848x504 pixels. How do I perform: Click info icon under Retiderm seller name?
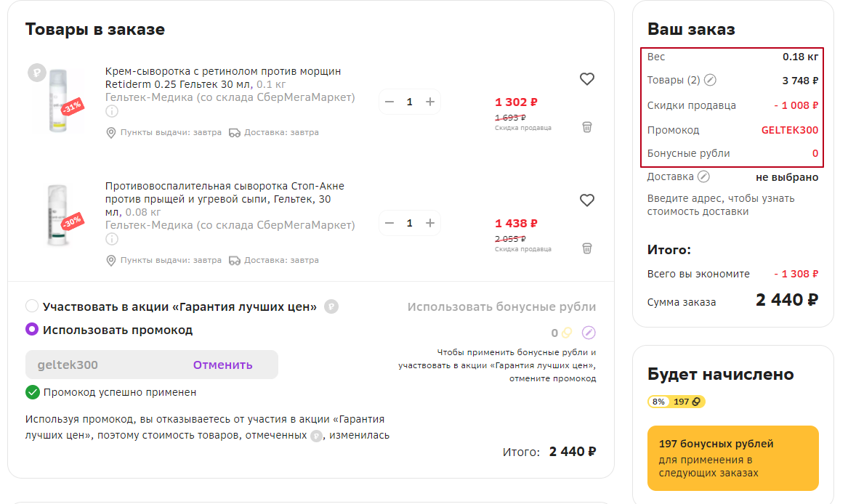click(111, 111)
